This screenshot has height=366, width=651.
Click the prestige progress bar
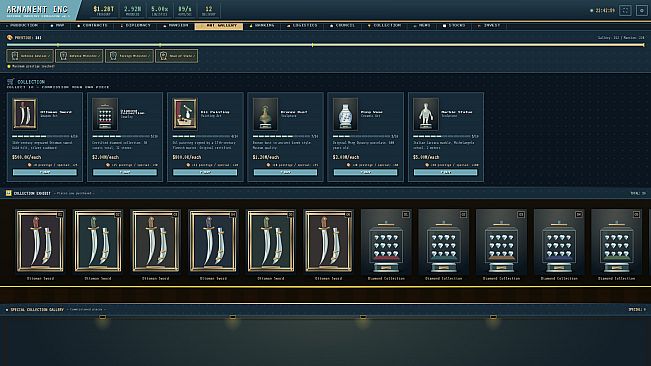click(x=326, y=45)
